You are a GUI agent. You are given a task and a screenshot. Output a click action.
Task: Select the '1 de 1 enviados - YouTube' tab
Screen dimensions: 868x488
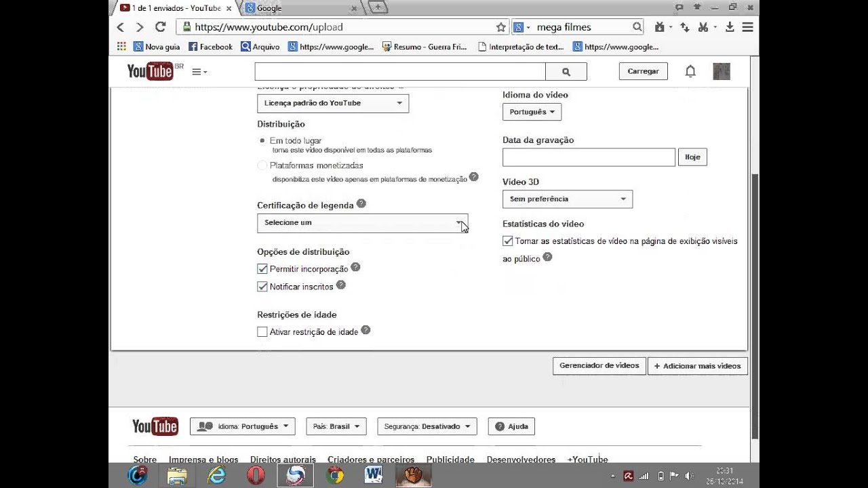click(174, 8)
